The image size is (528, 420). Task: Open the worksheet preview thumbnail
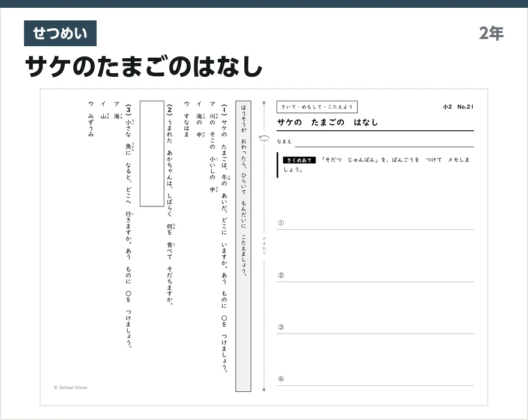[264, 247]
